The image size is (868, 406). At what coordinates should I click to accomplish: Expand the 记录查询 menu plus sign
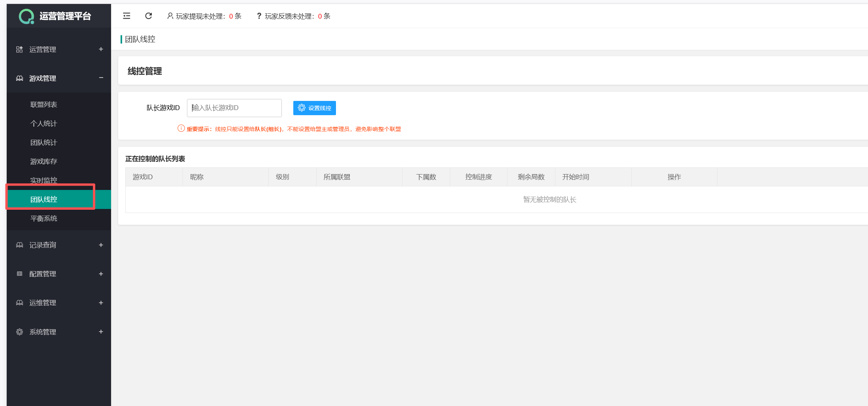[101, 245]
